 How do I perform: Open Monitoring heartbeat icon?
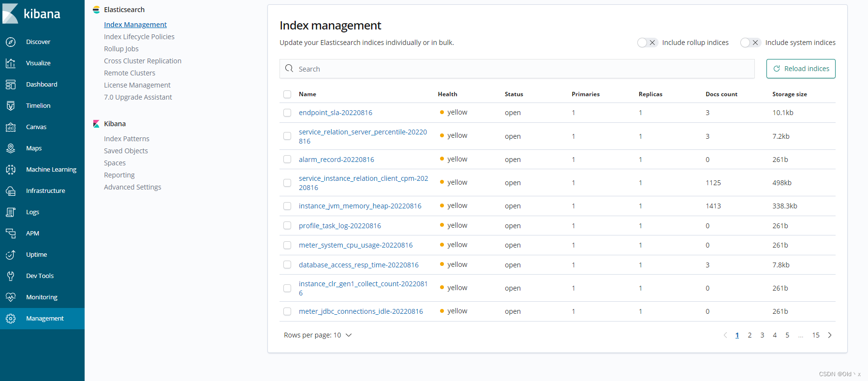[x=11, y=297]
